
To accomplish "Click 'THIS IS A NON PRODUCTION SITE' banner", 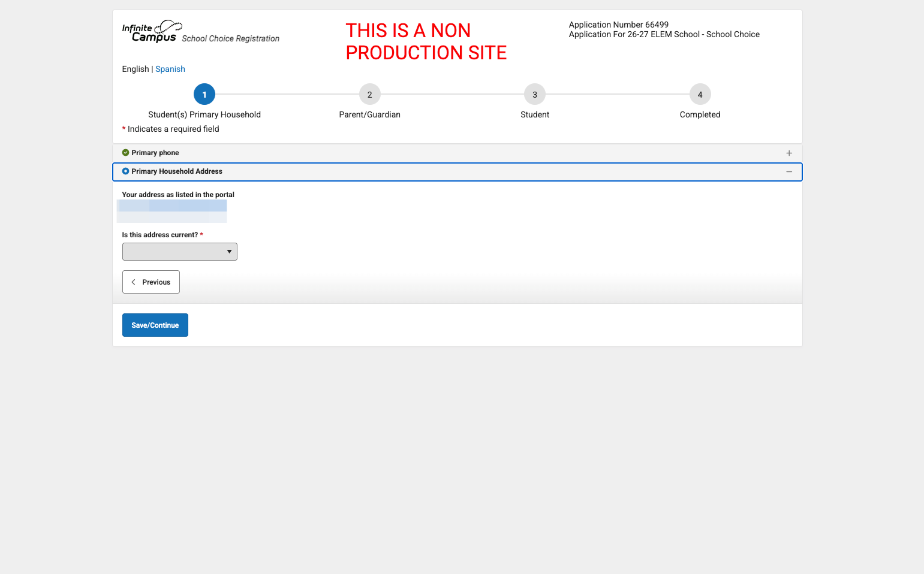I will click(426, 41).
